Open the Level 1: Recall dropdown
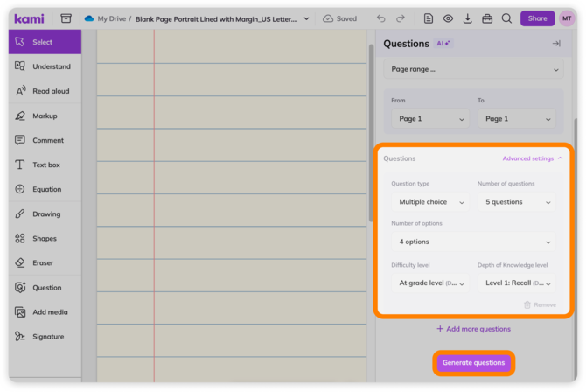586x392 pixels. [517, 283]
